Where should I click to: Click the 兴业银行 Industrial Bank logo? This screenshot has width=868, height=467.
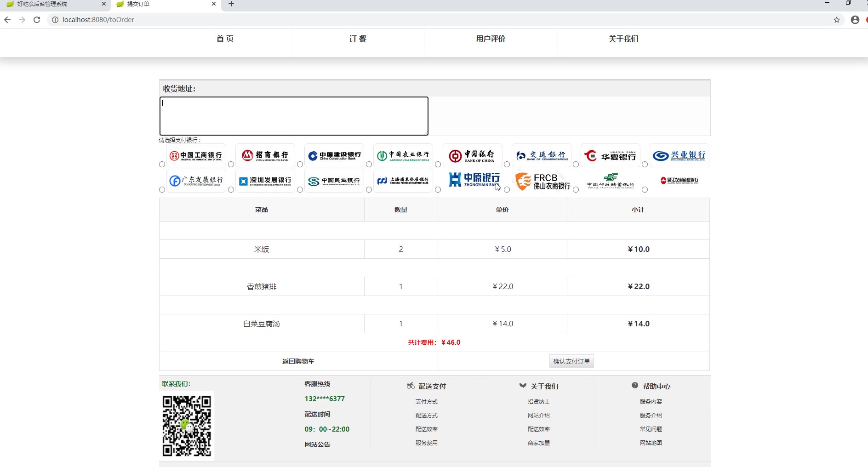tap(679, 156)
